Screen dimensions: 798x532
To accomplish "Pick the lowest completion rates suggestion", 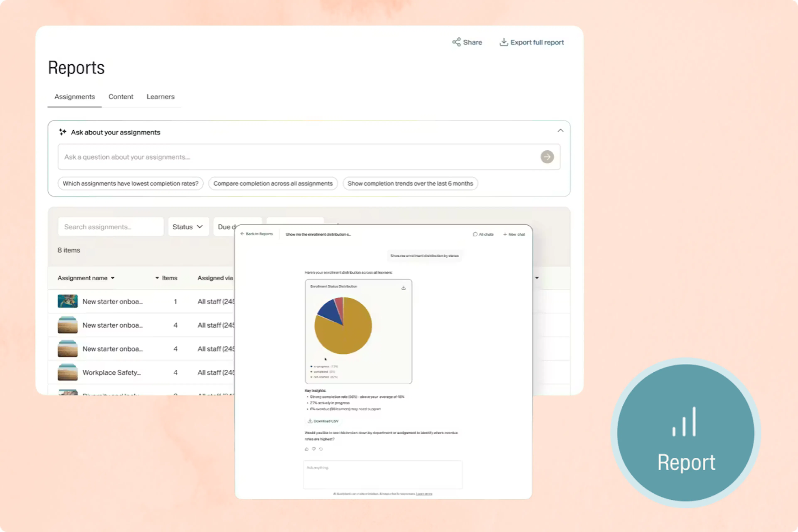I will 131,183.
